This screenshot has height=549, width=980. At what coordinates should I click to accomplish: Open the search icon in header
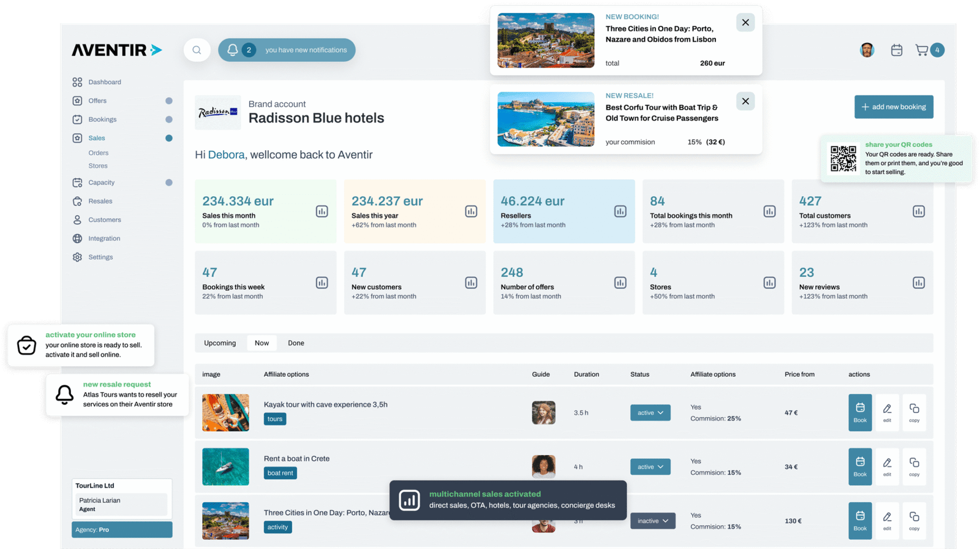(197, 50)
